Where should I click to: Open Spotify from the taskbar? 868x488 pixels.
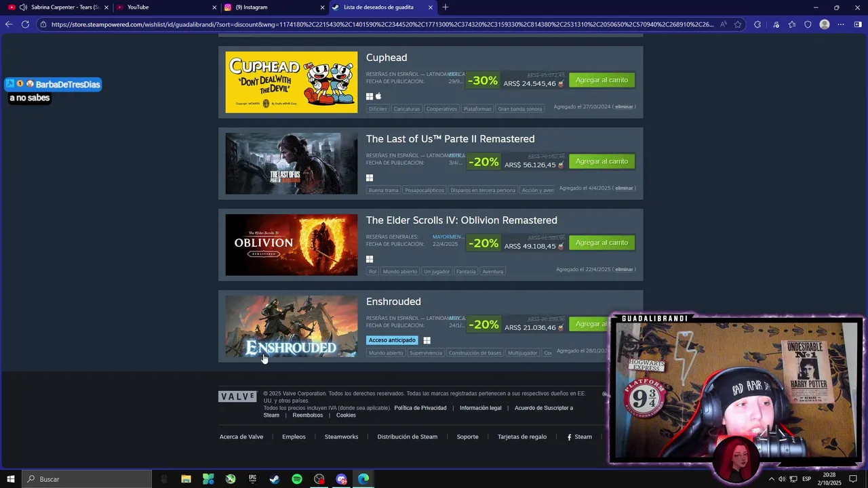(x=297, y=479)
